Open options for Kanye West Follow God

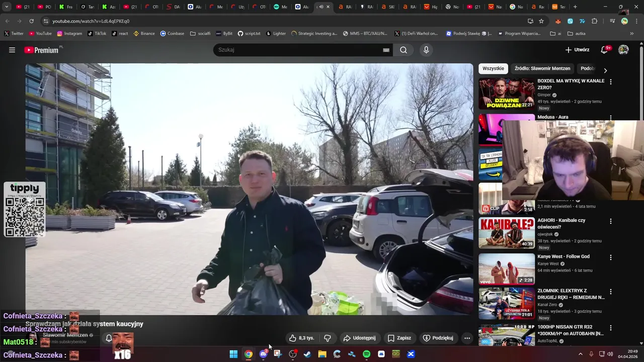[x=611, y=257]
